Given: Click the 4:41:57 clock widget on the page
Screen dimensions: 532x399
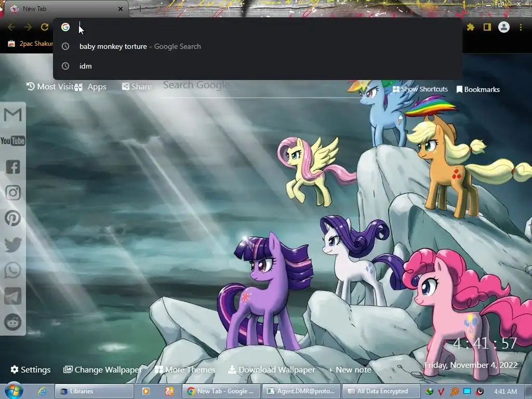Looking at the screenshot, I should 485,343.
